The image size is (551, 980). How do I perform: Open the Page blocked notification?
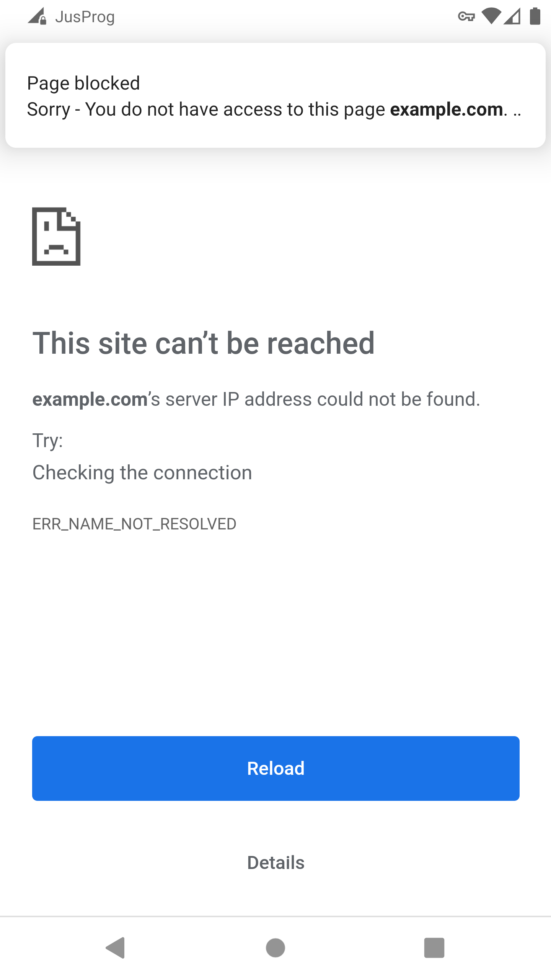pyautogui.click(x=275, y=95)
